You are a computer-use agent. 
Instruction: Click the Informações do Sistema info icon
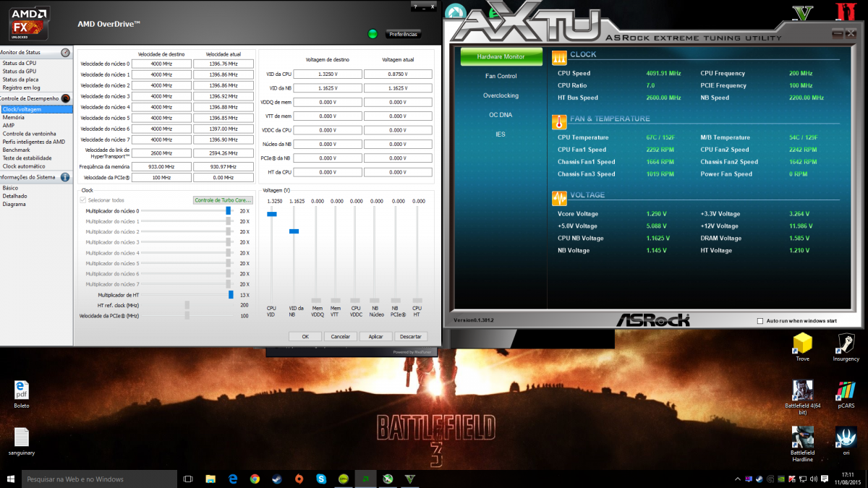coord(65,177)
